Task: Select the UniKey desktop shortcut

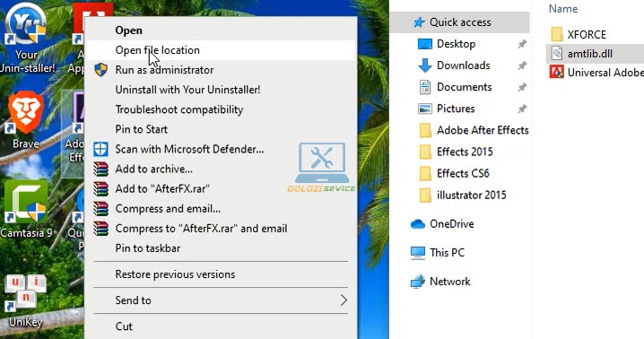Action: pos(25,300)
